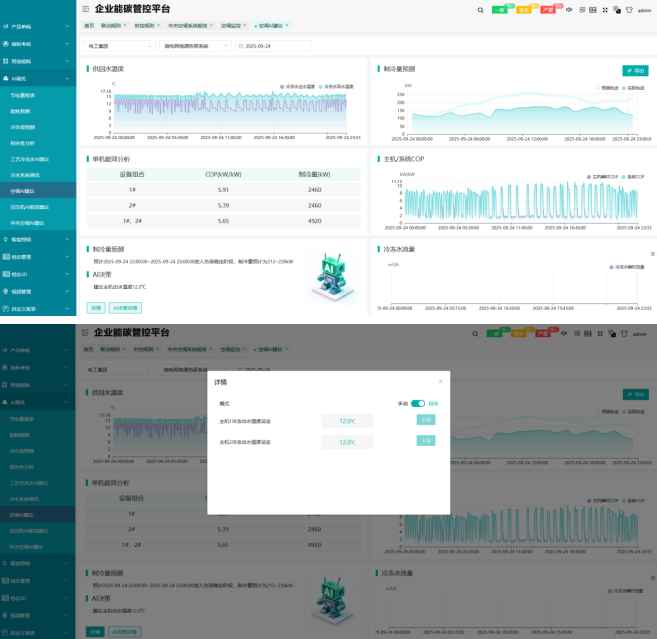Close the 详情 dialog with its X button
The image size is (657, 639).
point(440,381)
